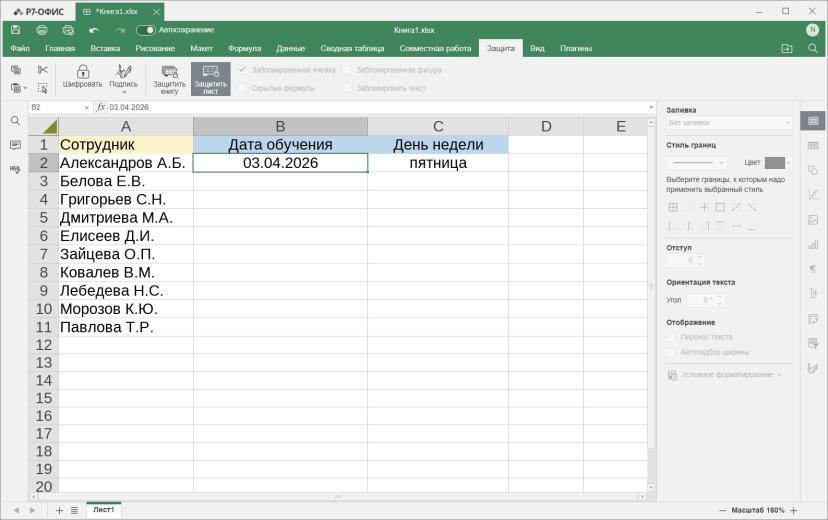Click Защитить книгу (Protect workbook)

pos(170,79)
